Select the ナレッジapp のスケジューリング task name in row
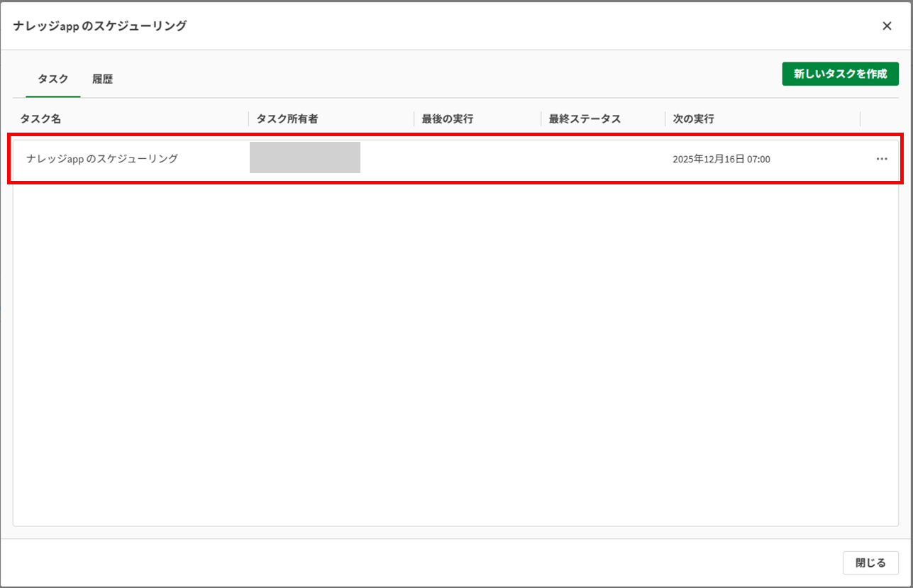 (102, 159)
